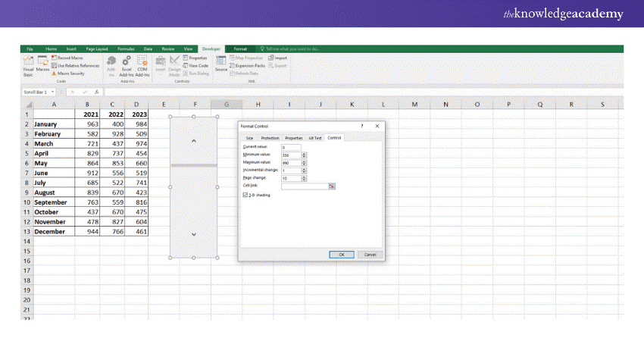Cancel the Format Control dialog
Viewport: 644px width, 341px height.
coord(369,254)
